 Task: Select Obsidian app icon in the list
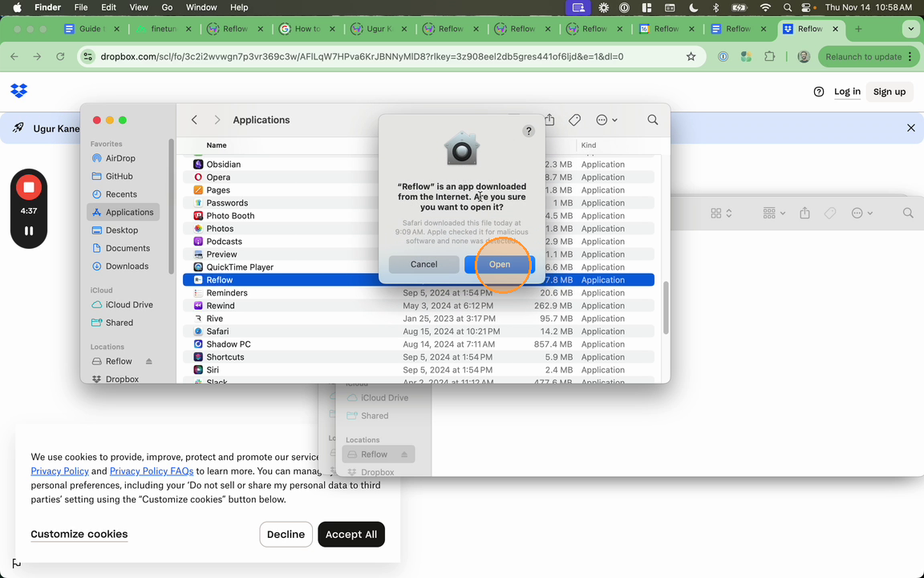[x=198, y=164]
